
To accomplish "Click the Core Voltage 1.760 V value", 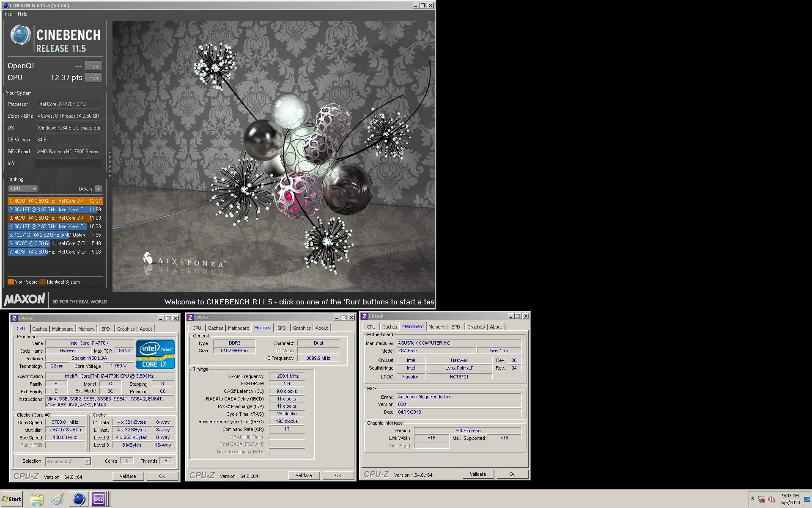I will click(x=118, y=366).
